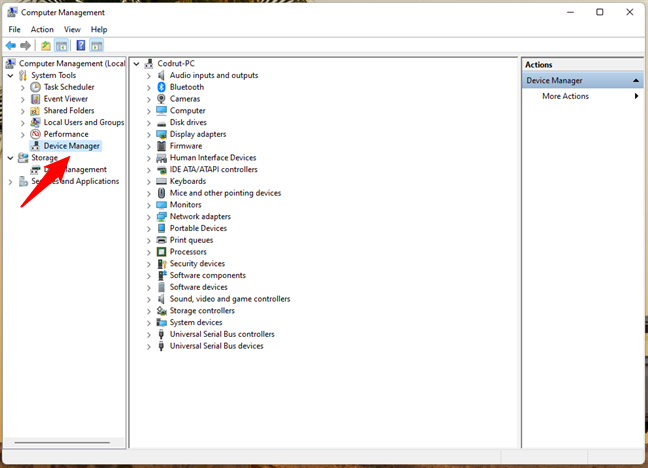Click the left pane horizontal scrollbar
648x468 pixels.
tap(62, 442)
